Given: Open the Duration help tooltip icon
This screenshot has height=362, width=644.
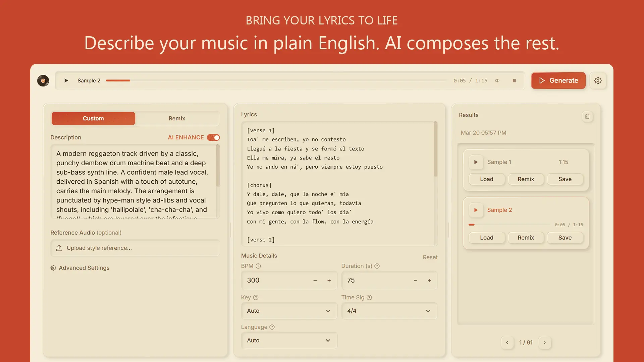Looking at the screenshot, I should [x=377, y=266].
